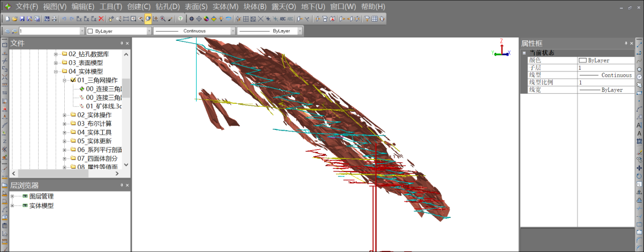The image size is (644, 252).
Task: Click the New file toolbar icon
Action: tap(7, 19)
